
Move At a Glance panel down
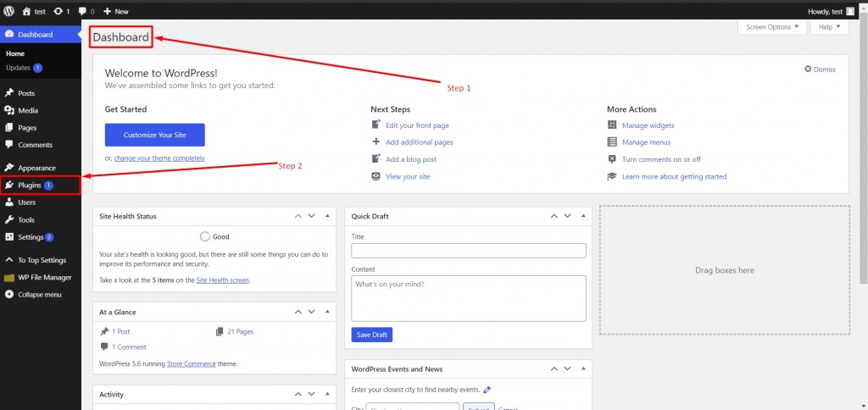(312, 312)
